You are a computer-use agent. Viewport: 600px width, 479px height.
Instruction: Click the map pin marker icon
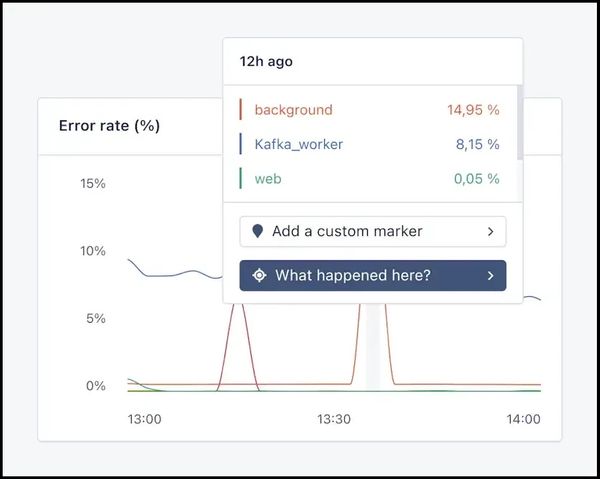point(258,231)
